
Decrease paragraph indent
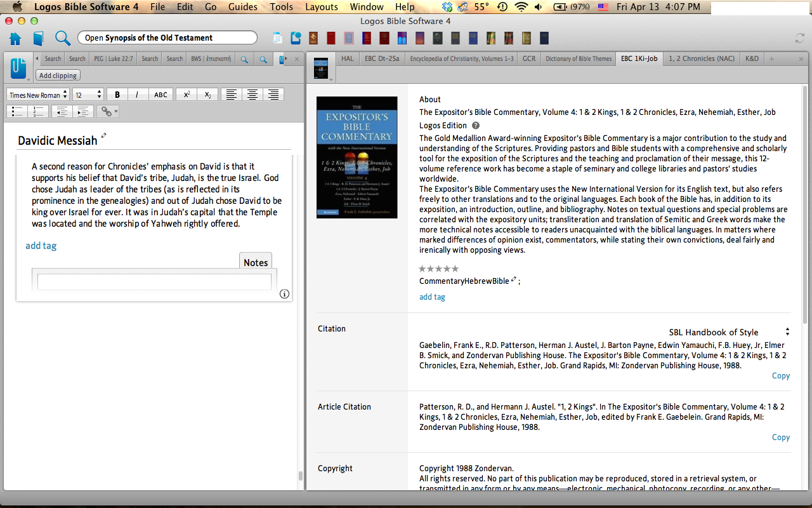coord(62,112)
